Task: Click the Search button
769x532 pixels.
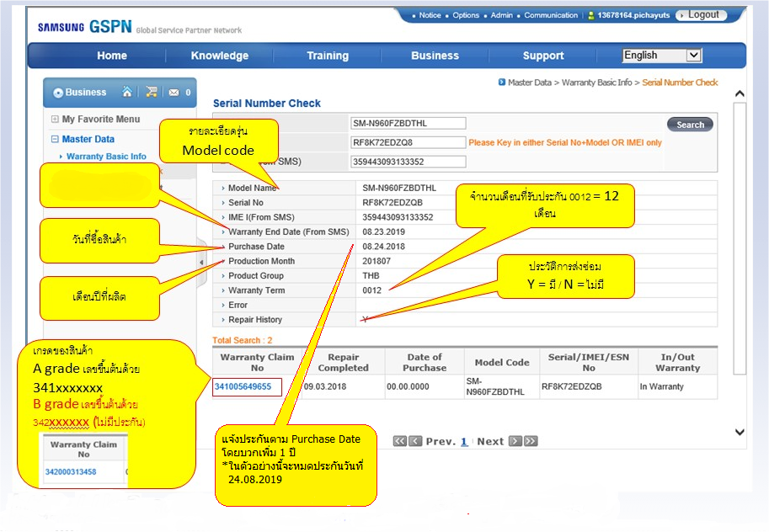Action: click(x=690, y=125)
